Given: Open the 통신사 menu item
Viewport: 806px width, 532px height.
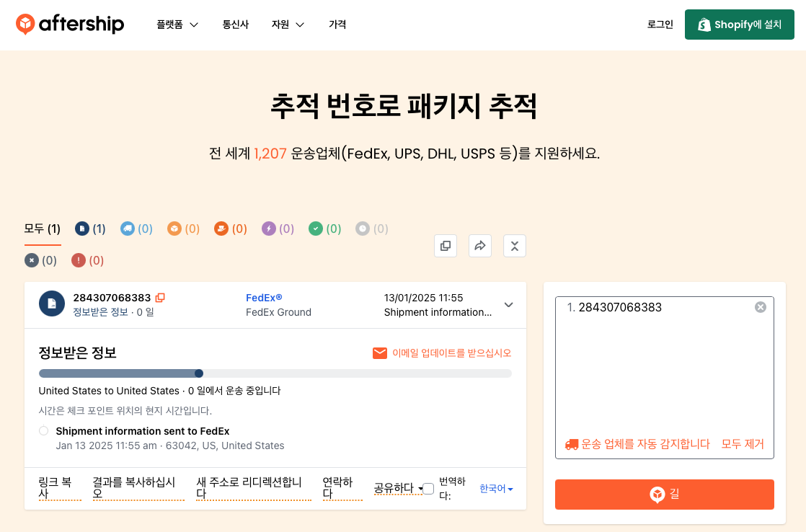Looking at the screenshot, I should point(236,25).
